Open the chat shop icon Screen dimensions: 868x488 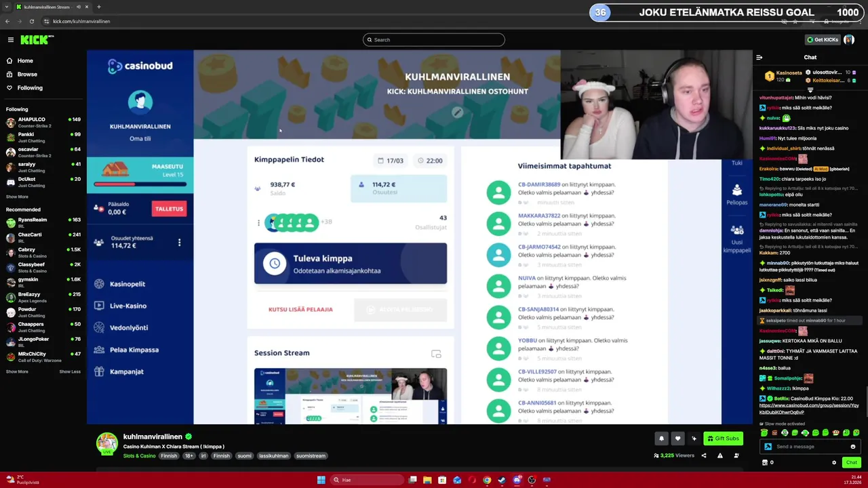click(x=765, y=463)
